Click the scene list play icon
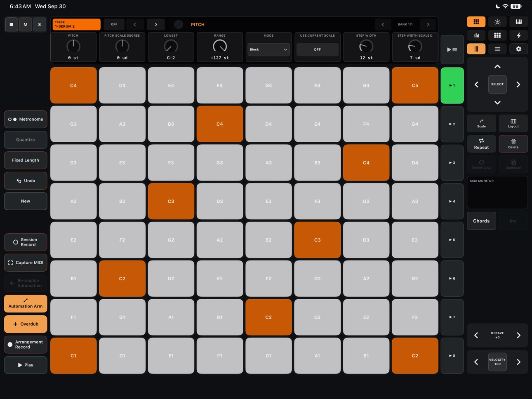Screen dimensions: 532x399 pos(452,49)
